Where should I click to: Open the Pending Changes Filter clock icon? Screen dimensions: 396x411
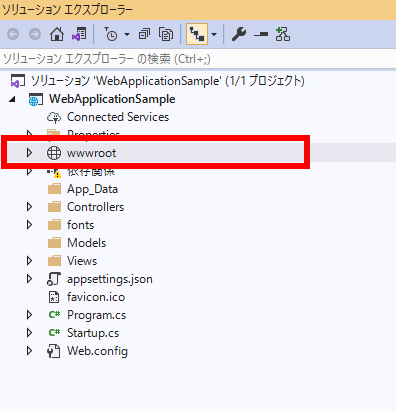[111, 34]
